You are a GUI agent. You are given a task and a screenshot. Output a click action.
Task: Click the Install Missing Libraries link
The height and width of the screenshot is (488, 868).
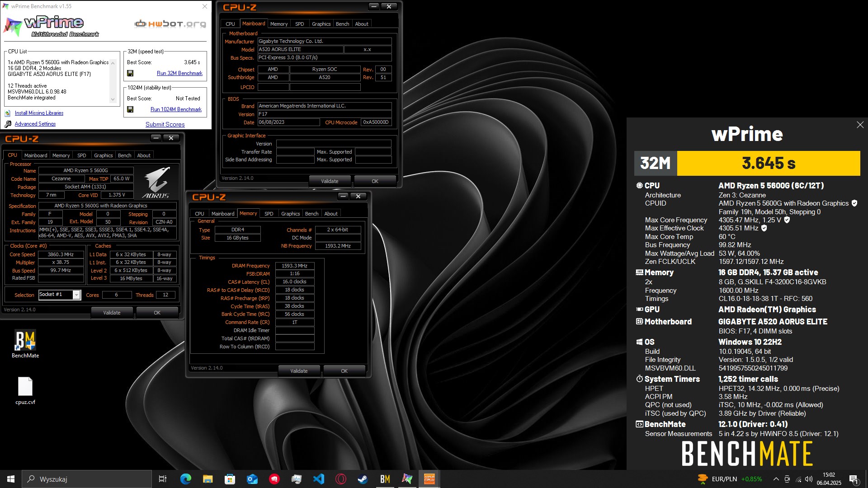tap(39, 113)
